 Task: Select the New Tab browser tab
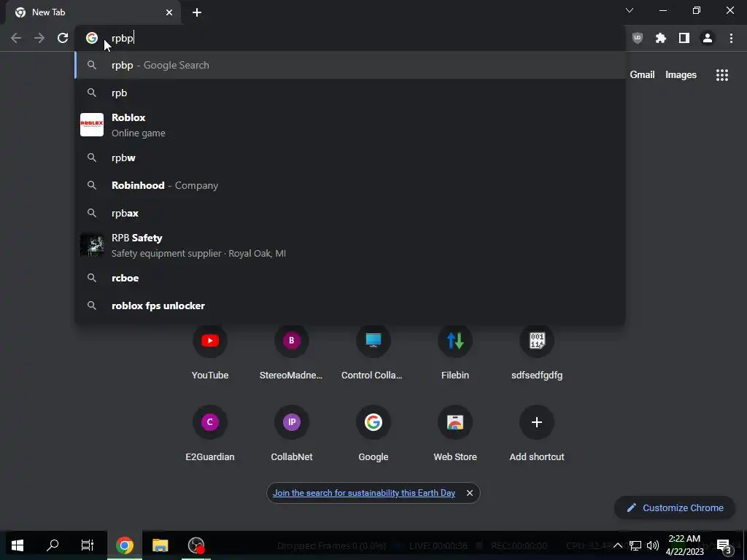point(93,12)
